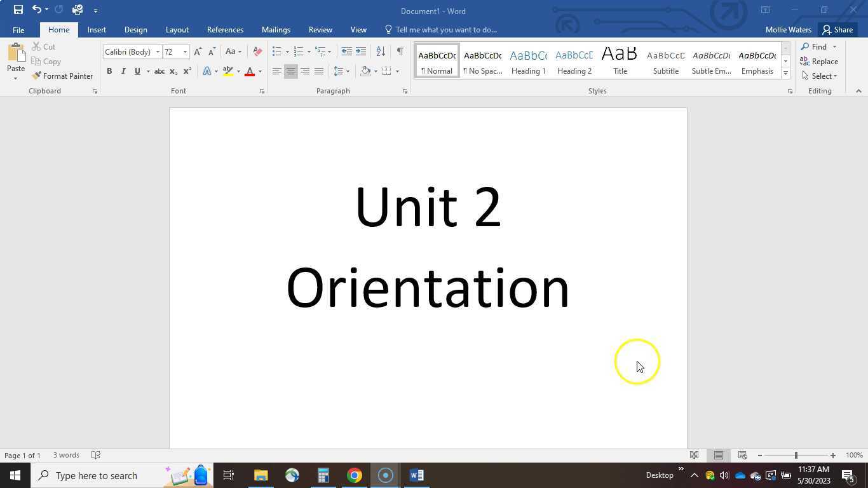The height and width of the screenshot is (488, 868).
Task: Expand the Line Spacing options
Action: tap(347, 71)
